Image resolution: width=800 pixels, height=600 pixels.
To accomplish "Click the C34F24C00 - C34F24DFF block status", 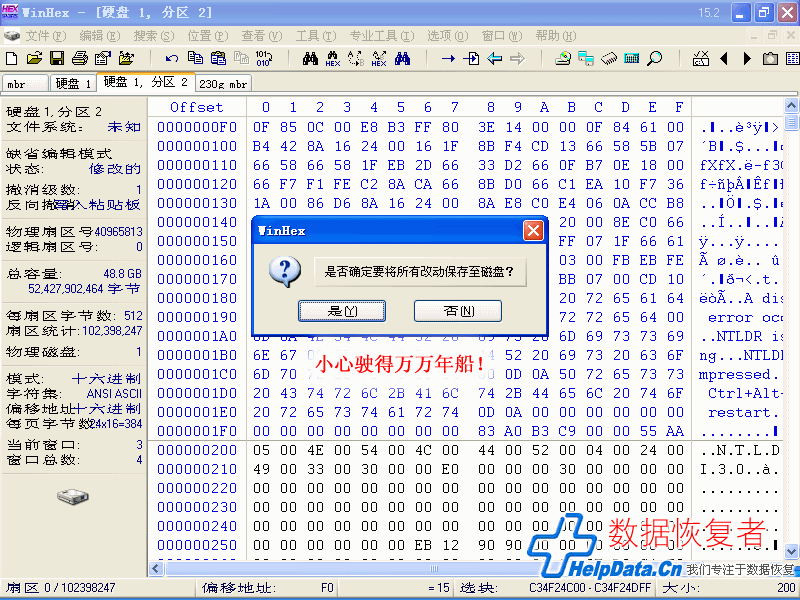I will click(590, 588).
